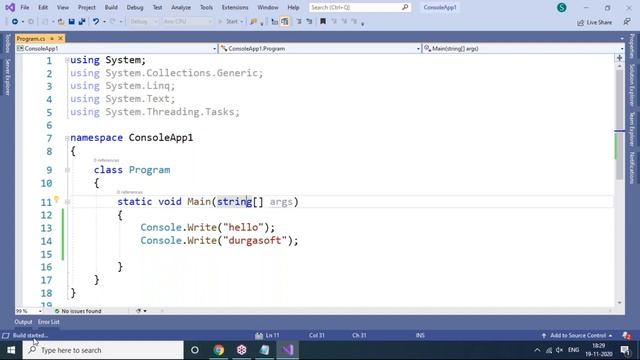
Task: Click the Type here to search box
Action: pos(103,350)
